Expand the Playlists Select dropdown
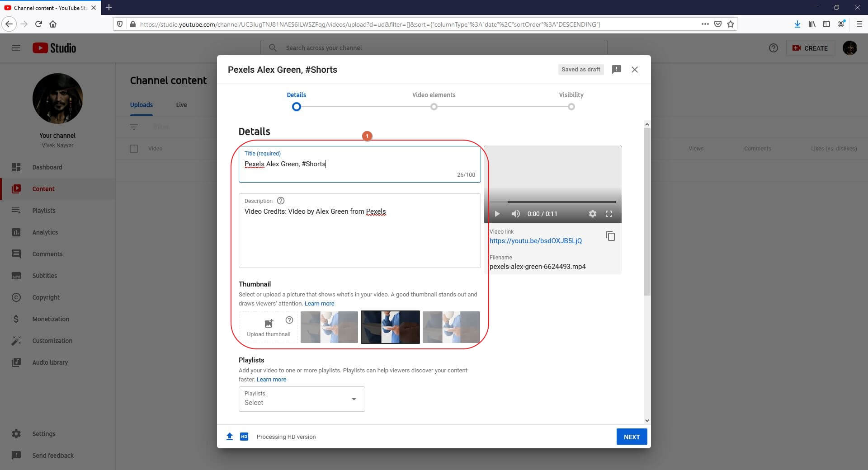The width and height of the screenshot is (868, 470). [x=302, y=399]
